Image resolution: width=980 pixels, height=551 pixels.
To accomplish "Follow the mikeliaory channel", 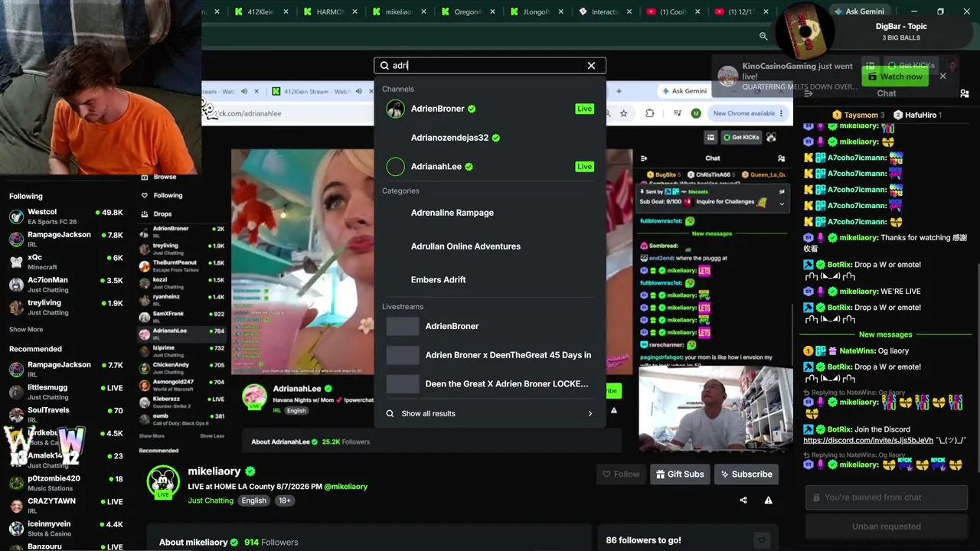I will tap(620, 474).
